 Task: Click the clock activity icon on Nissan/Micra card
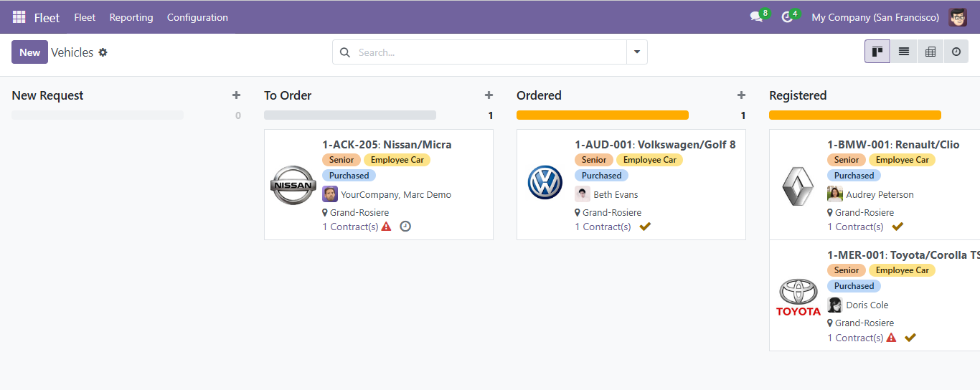tap(405, 227)
